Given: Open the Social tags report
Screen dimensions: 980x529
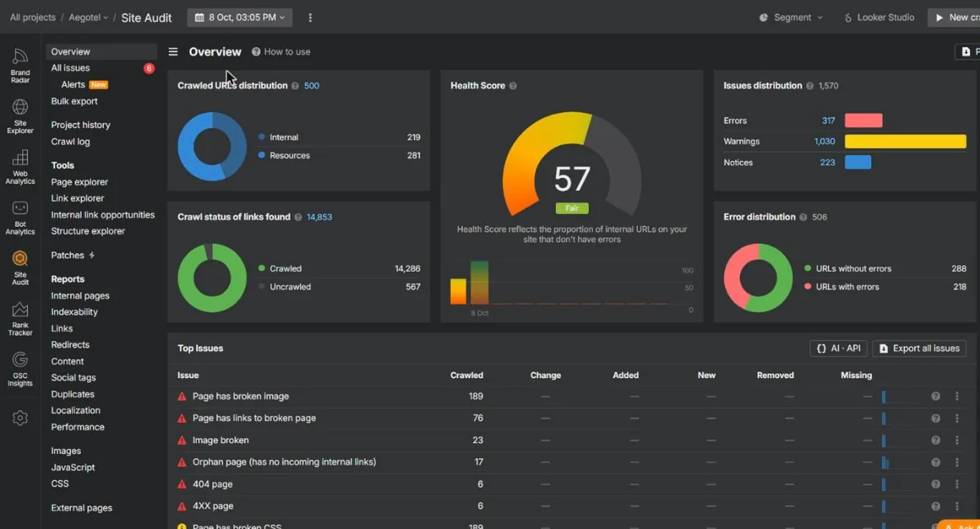Looking at the screenshot, I should click(73, 377).
